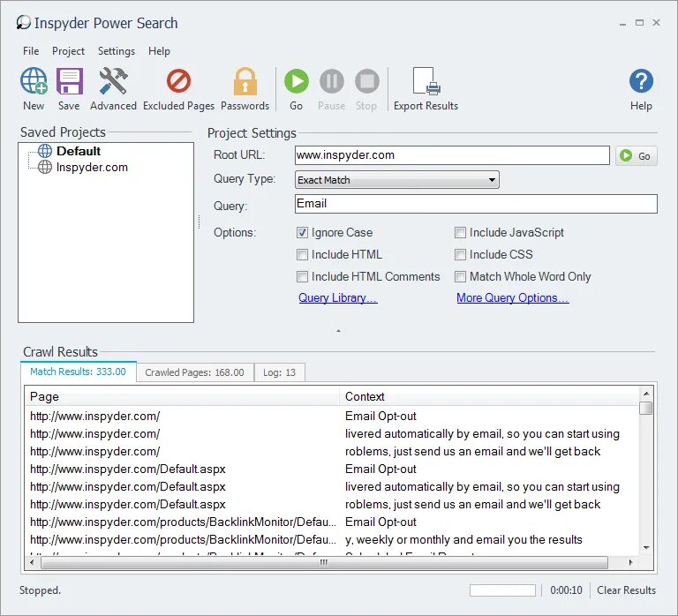Open the Project menu
The width and height of the screenshot is (678, 616).
pos(68,51)
